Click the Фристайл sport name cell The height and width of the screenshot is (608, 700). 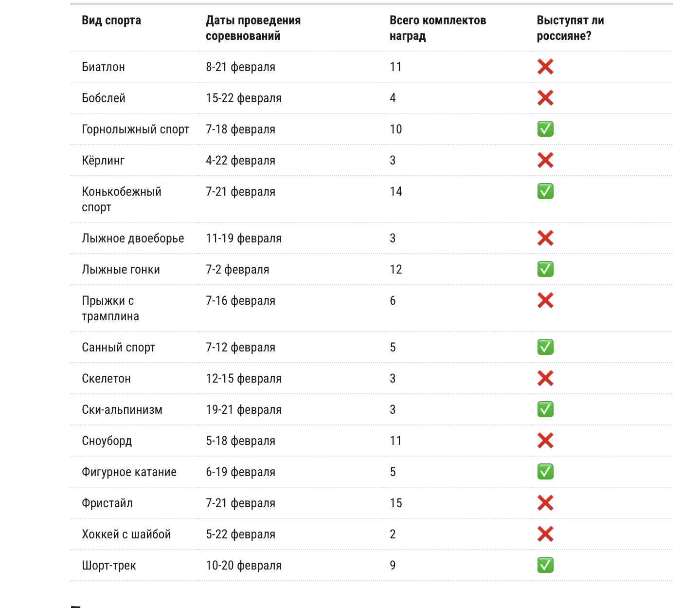coord(107,503)
